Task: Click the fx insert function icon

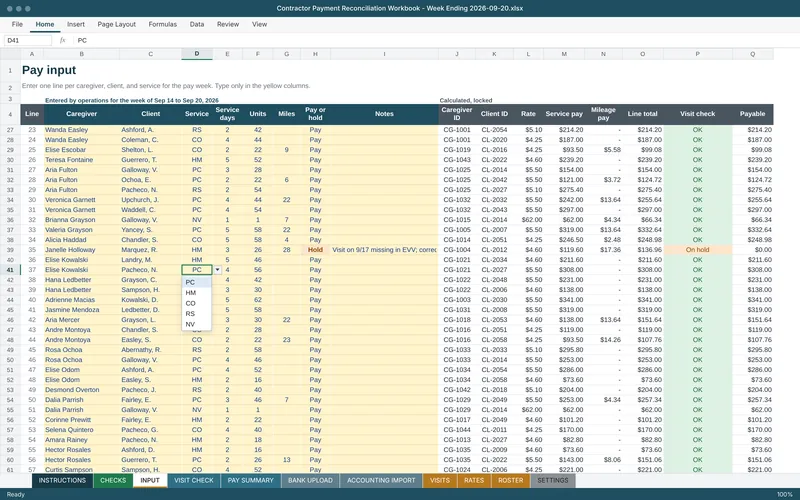Action: click(x=62, y=40)
